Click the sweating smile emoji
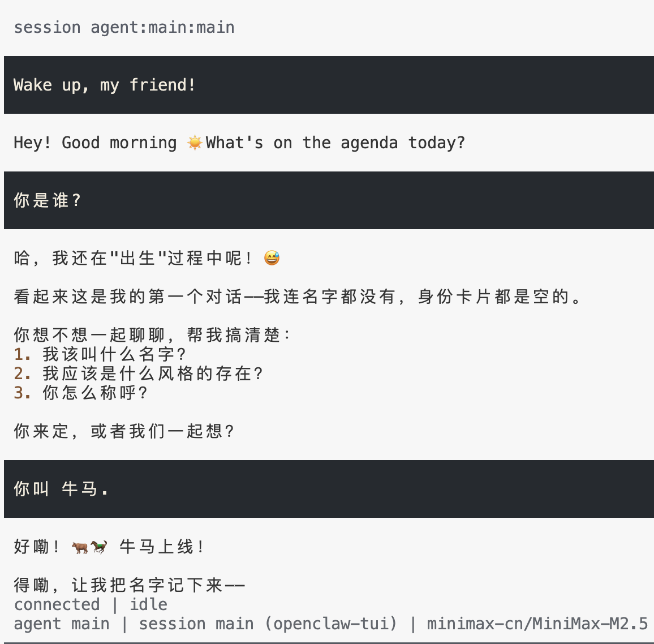The height and width of the screenshot is (644, 654). click(272, 259)
